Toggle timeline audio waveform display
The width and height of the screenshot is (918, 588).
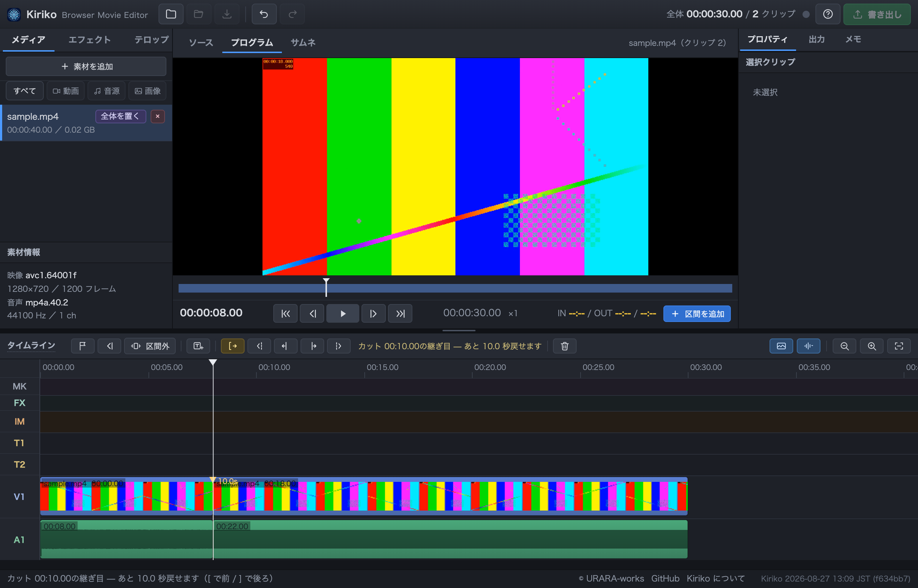point(808,346)
